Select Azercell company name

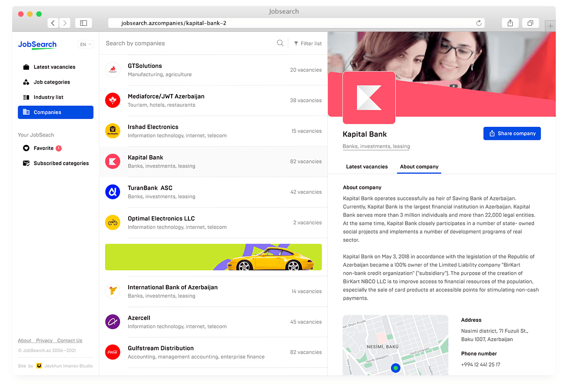[x=139, y=318]
